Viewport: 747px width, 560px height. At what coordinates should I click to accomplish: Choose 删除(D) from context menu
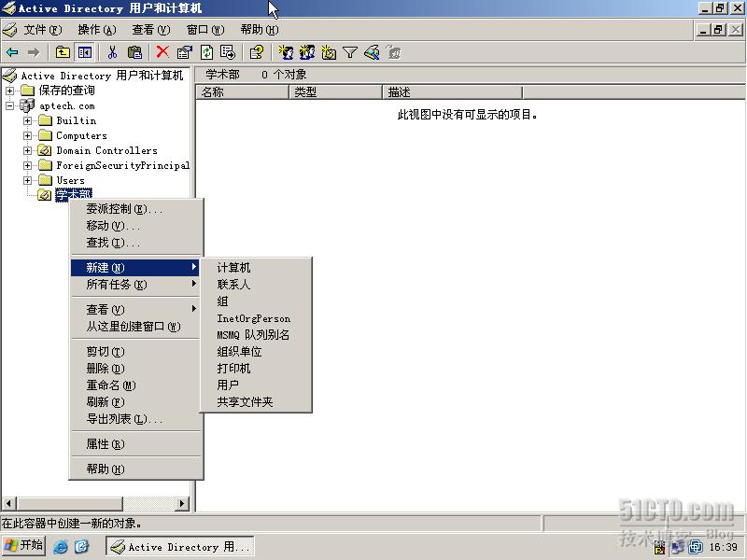point(135,368)
